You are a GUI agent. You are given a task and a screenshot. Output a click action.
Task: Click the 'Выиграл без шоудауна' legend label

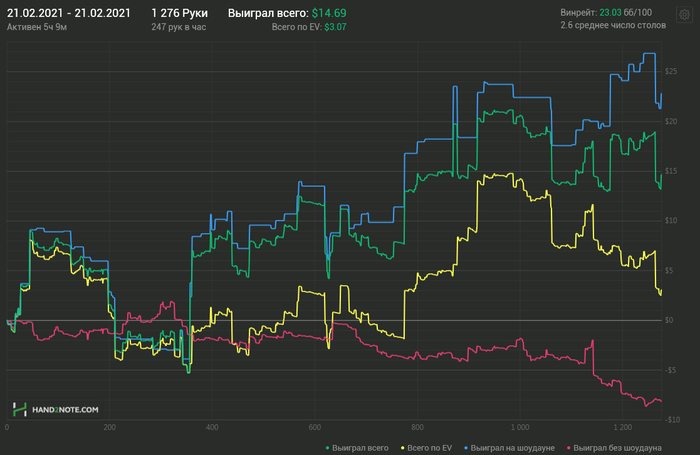pyautogui.click(x=617, y=448)
